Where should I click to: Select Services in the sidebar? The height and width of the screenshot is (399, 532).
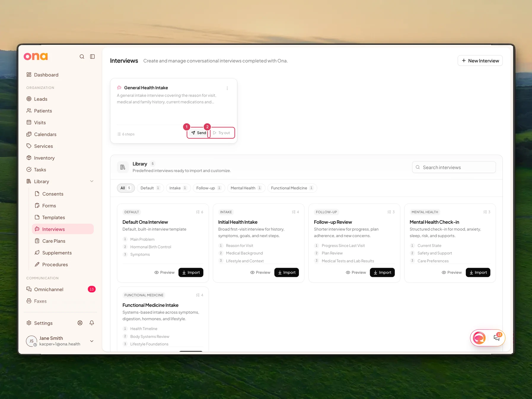[43, 146]
